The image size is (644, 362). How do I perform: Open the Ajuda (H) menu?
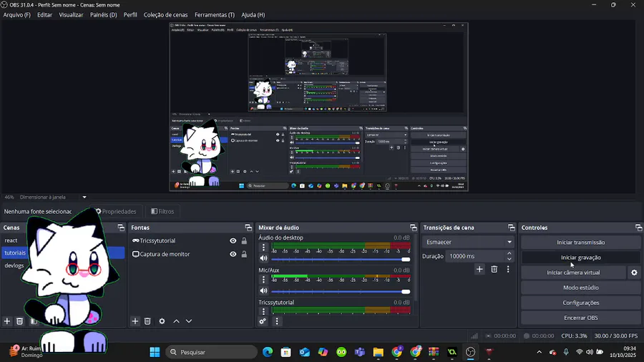pos(253,15)
